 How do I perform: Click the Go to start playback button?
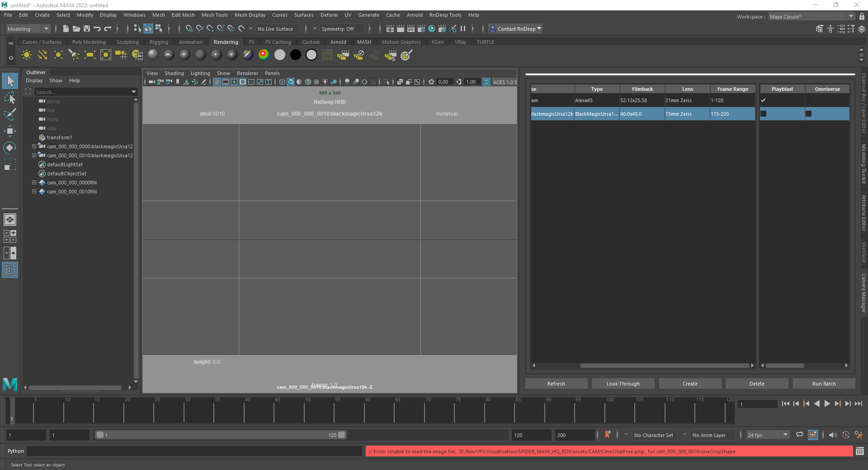[x=785, y=404]
